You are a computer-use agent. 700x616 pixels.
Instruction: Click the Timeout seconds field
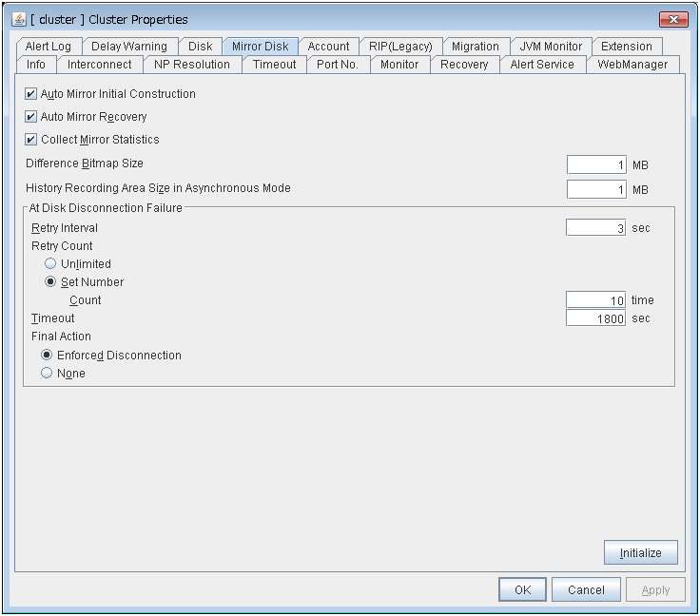[596, 318]
